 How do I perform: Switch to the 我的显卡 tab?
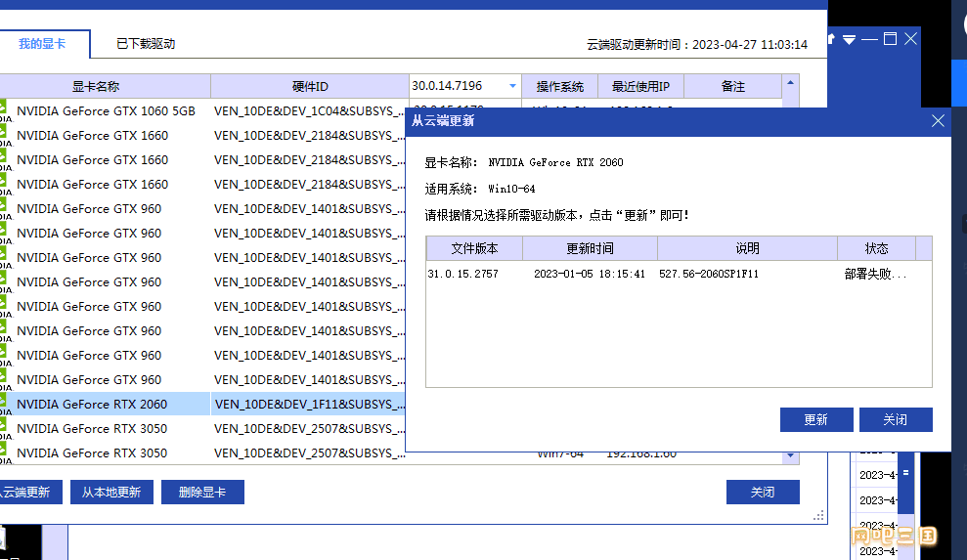42,44
